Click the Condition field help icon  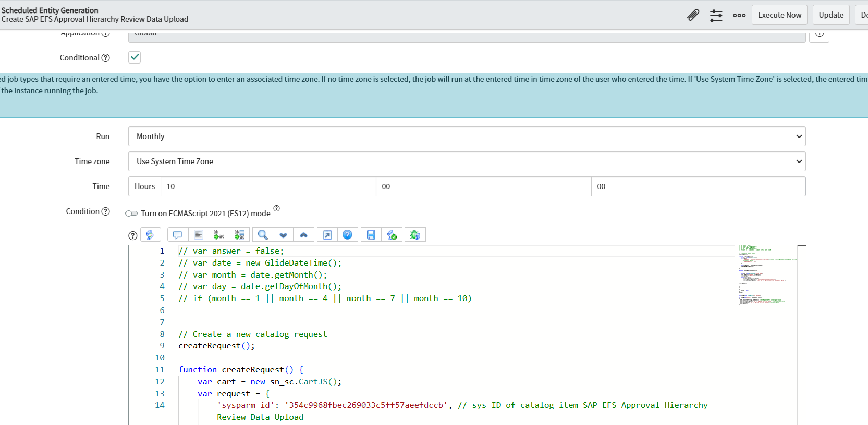(106, 211)
